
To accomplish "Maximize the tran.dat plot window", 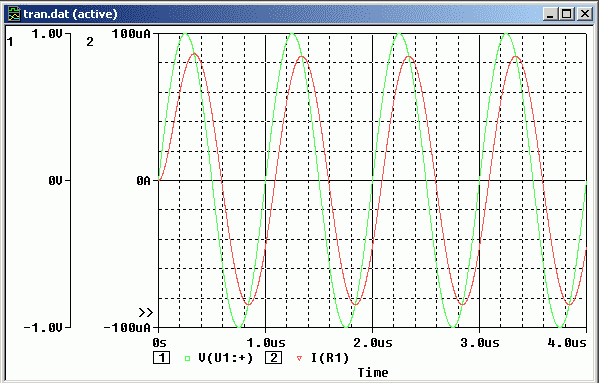I will click(567, 14).
